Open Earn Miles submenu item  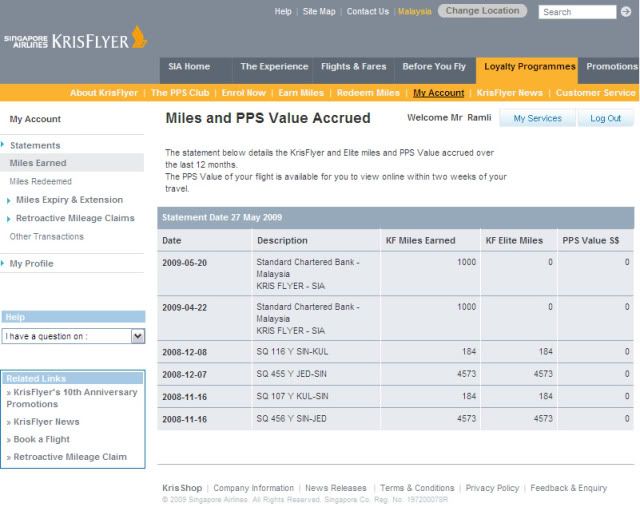[x=301, y=93]
